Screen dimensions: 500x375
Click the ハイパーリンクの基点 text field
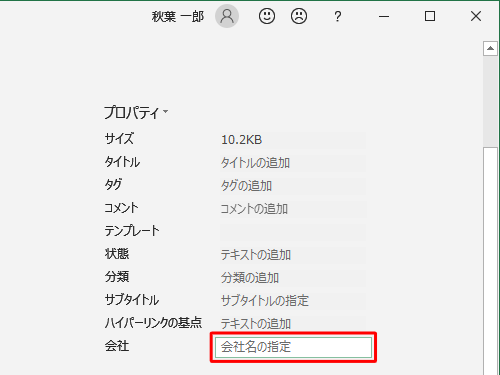[293, 323]
